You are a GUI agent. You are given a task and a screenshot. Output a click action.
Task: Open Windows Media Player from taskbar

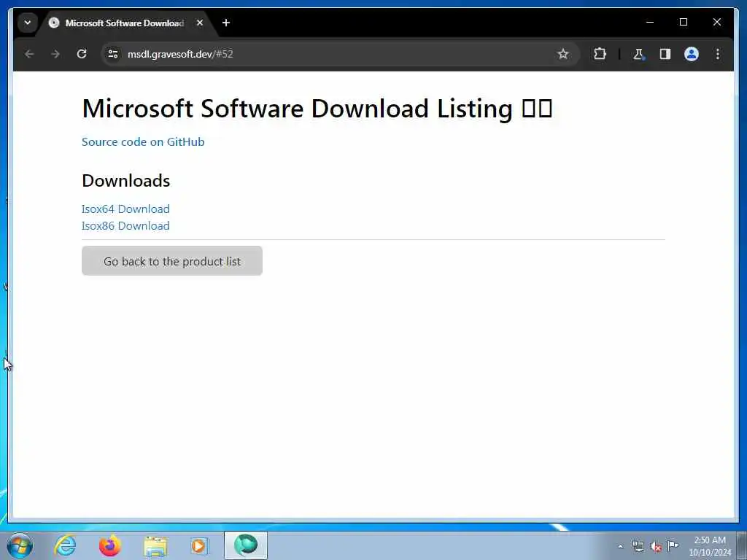[x=199, y=545]
